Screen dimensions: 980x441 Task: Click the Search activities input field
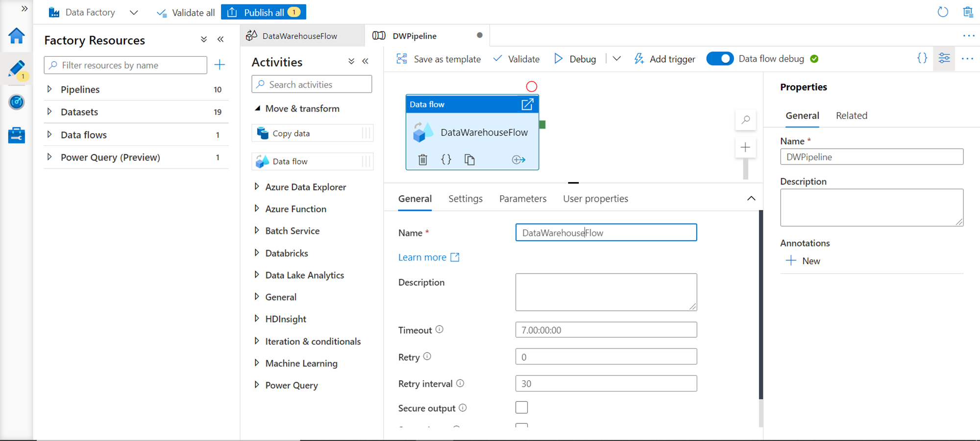click(312, 84)
